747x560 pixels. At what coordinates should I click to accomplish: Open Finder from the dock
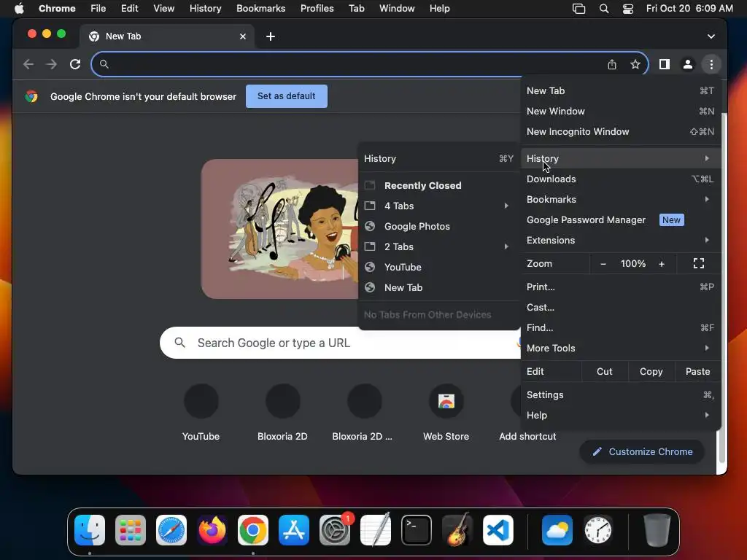coord(90,530)
